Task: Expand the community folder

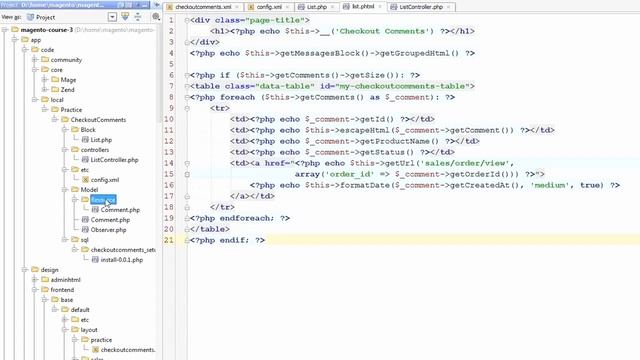Action: click(x=35, y=60)
